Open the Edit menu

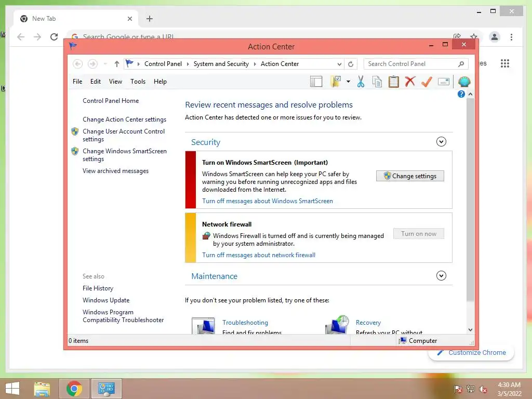click(96, 82)
